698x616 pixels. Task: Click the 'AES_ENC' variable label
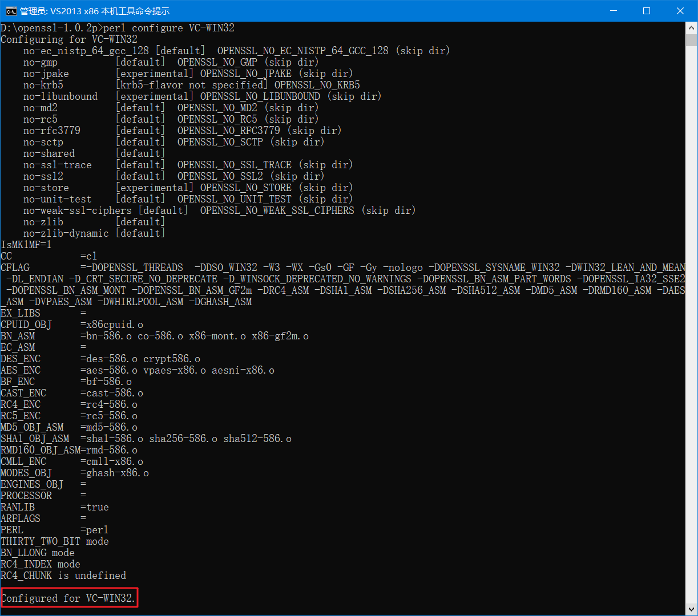[21, 370]
